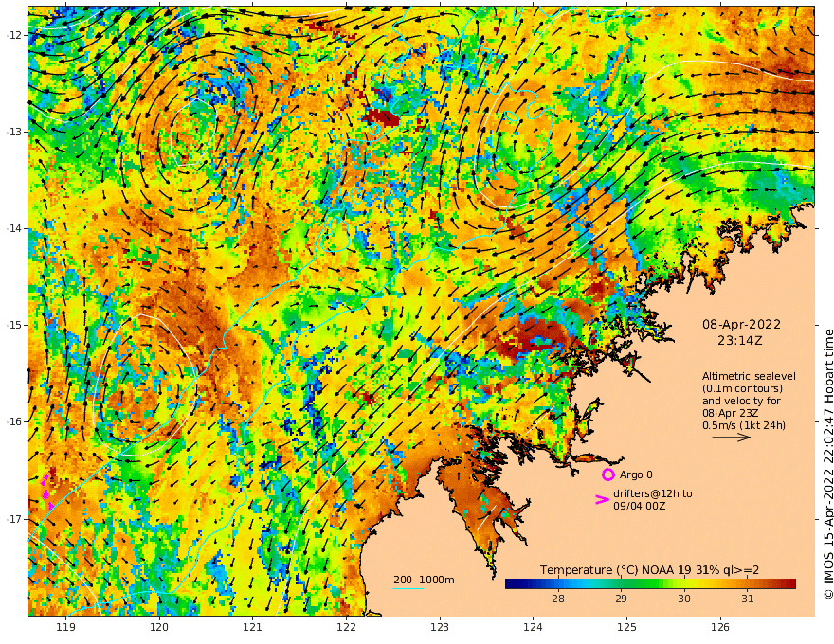This screenshot has height=644, width=834.
Task: Click the temperature color bar
Action: tap(650, 583)
